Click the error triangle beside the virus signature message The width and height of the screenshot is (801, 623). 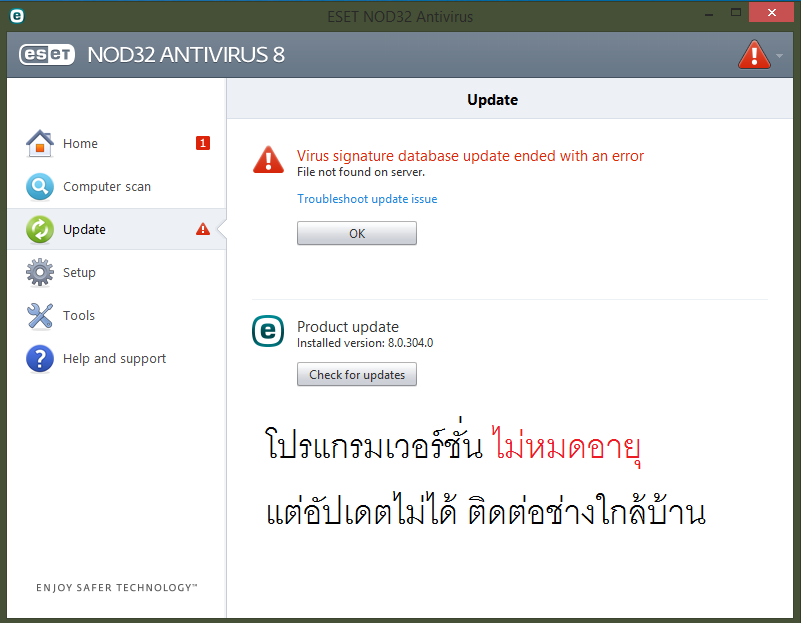[x=268, y=160]
